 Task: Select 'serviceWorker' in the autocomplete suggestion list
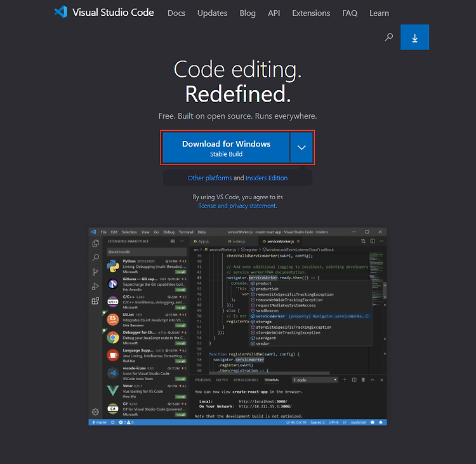[311, 316]
